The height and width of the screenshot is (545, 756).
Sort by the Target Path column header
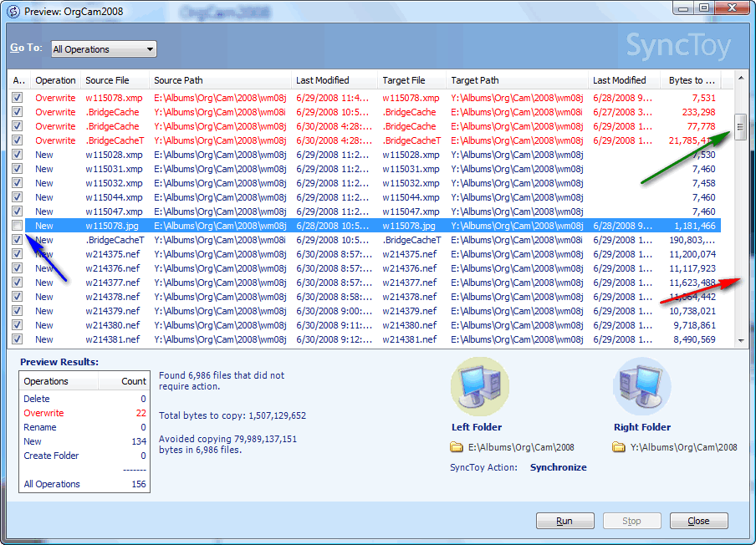coord(517,80)
